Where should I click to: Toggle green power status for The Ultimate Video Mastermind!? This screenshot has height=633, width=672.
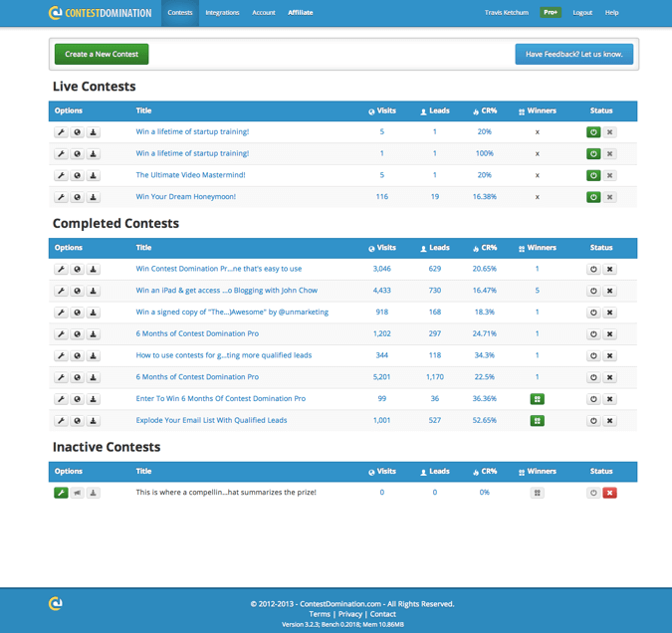[x=593, y=175]
